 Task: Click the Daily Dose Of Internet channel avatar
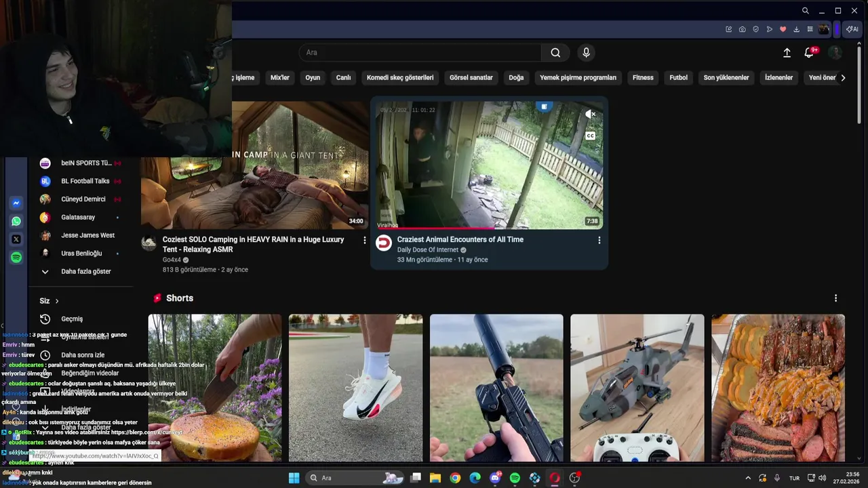[x=384, y=243]
